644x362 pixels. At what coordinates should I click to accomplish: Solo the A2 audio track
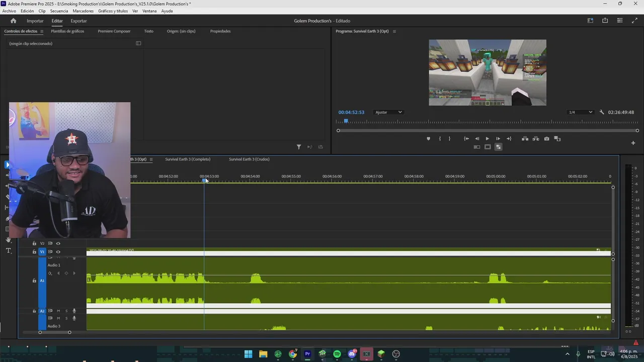(66, 311)
